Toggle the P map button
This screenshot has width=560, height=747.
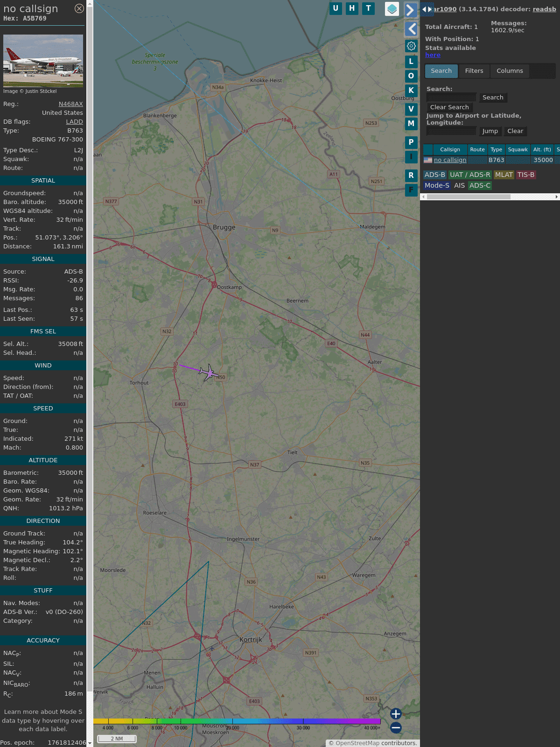click(x=411, y=142)
